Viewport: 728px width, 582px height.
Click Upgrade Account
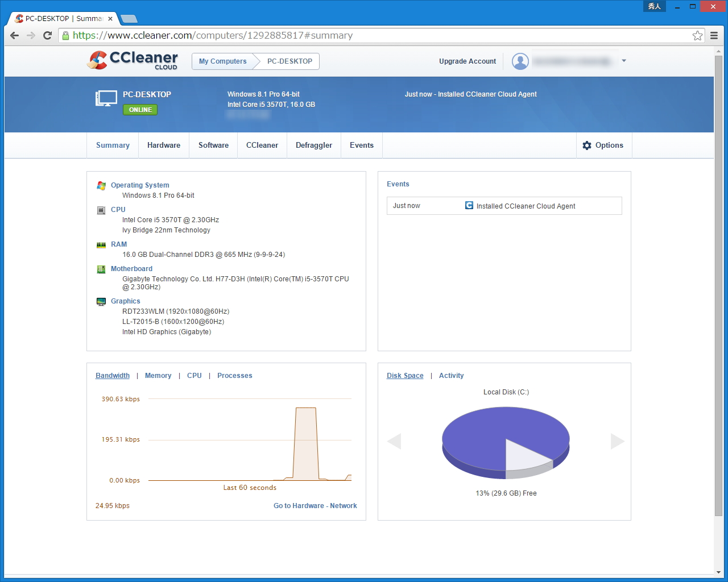tap(468, 61)
